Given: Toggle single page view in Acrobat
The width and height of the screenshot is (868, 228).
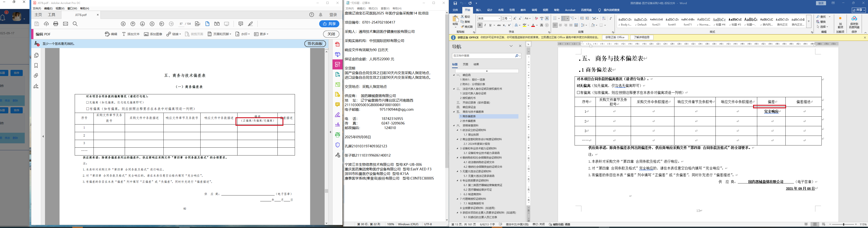Looking at the screenshot, I should click(207, 24).
